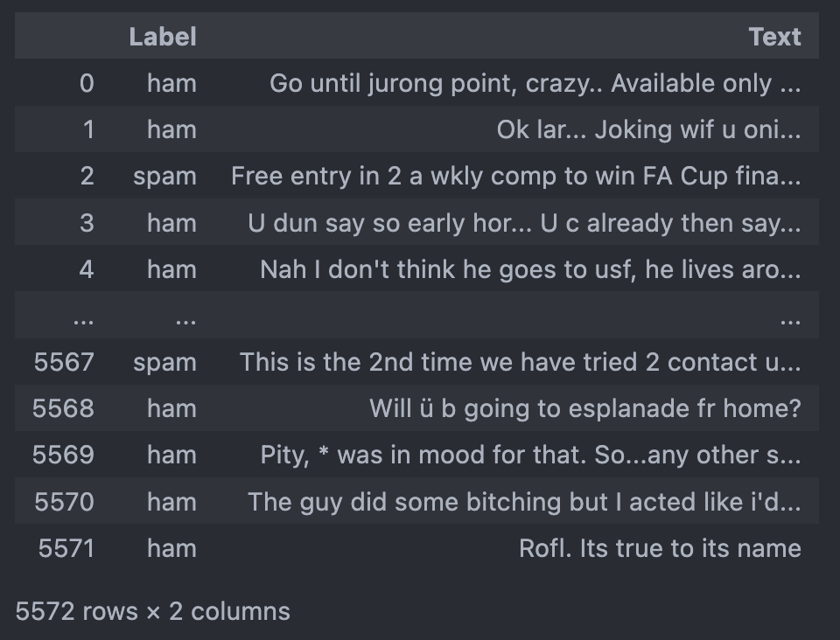Select row index 0
This screenshot has width=840, height=640.
click(x=87, y=83)
